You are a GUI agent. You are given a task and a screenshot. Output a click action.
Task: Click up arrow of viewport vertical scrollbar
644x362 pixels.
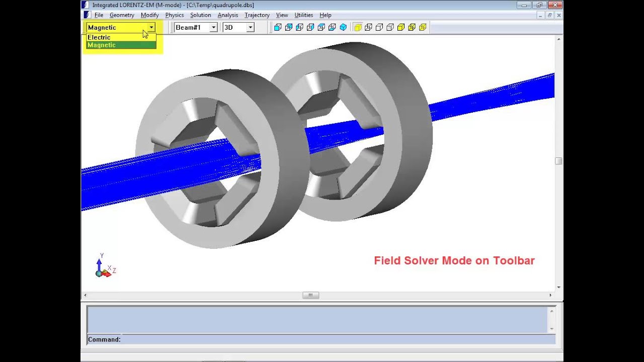click(x=558, y=39)
